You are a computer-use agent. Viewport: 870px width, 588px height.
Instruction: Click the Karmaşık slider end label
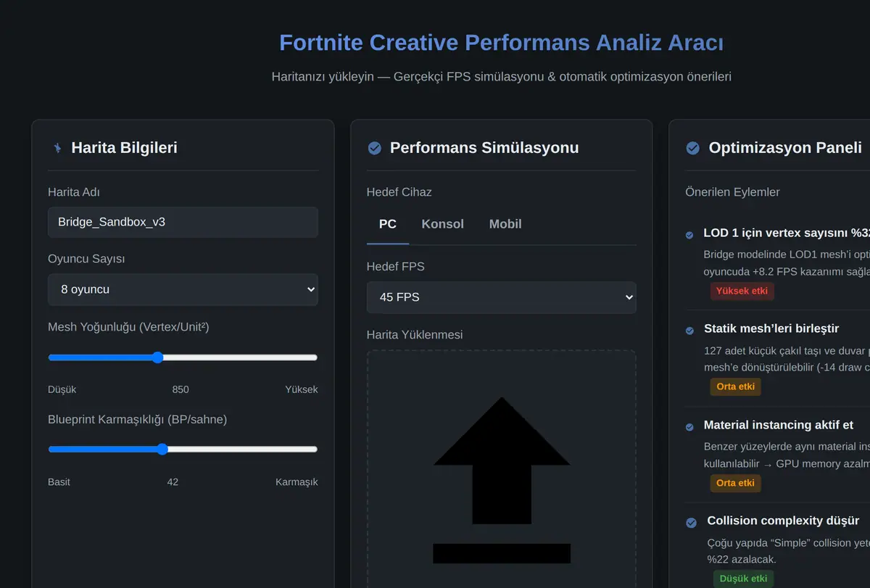coord(297,482)
